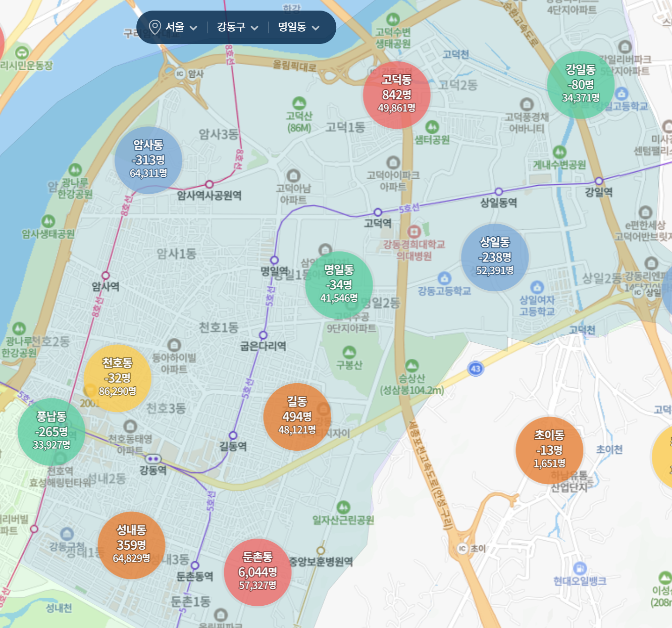Click the 고덕천 stream label near 고덕2동
The image size is (672, 628).
point(456,55)
